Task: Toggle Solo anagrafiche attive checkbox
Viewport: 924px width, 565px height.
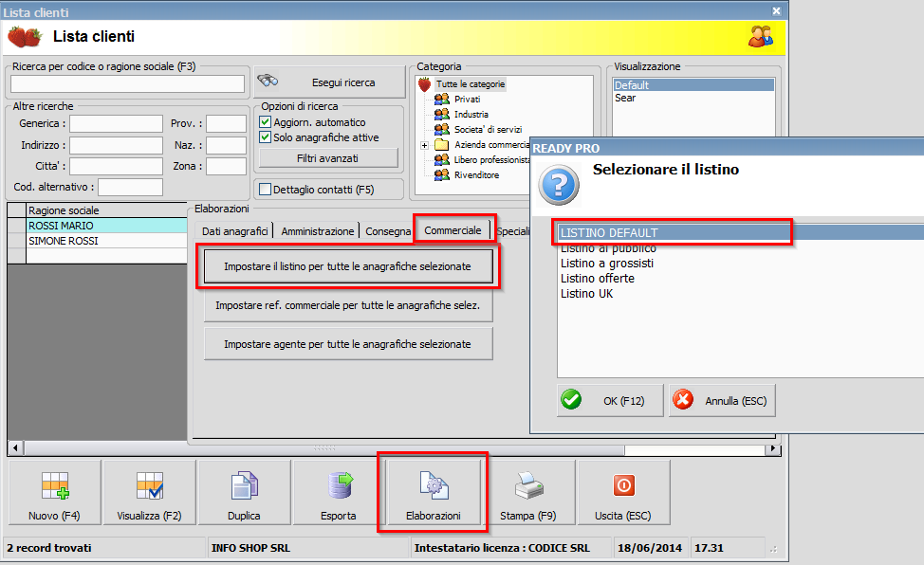Action: click(266, 137)
